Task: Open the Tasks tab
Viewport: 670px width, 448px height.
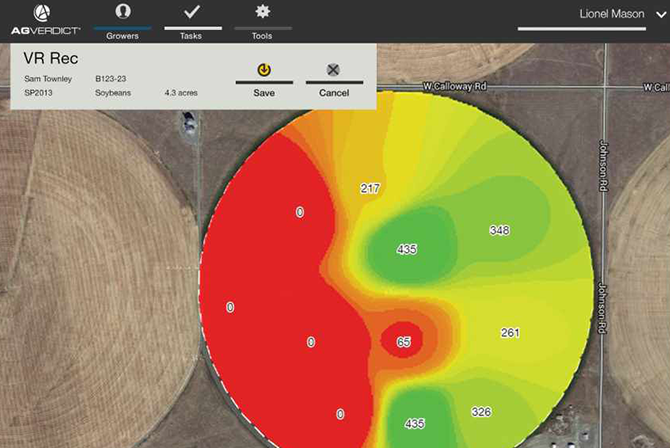Action: (x=193, y=21)
